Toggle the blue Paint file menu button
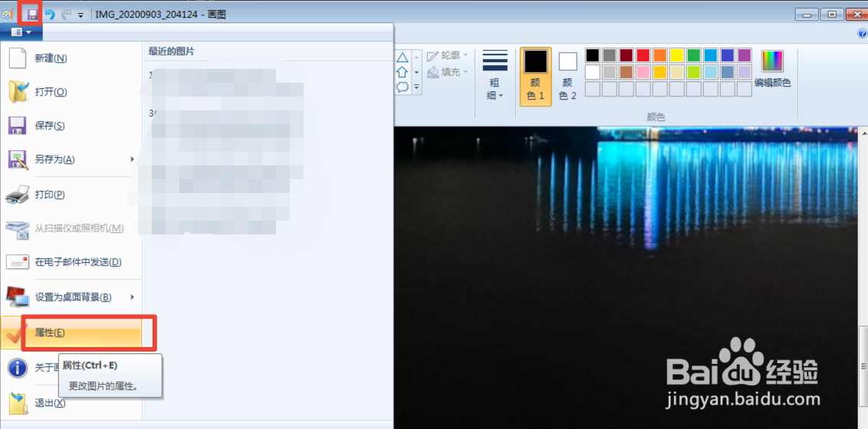Screen dimensions: 868x429 (20, 32)
